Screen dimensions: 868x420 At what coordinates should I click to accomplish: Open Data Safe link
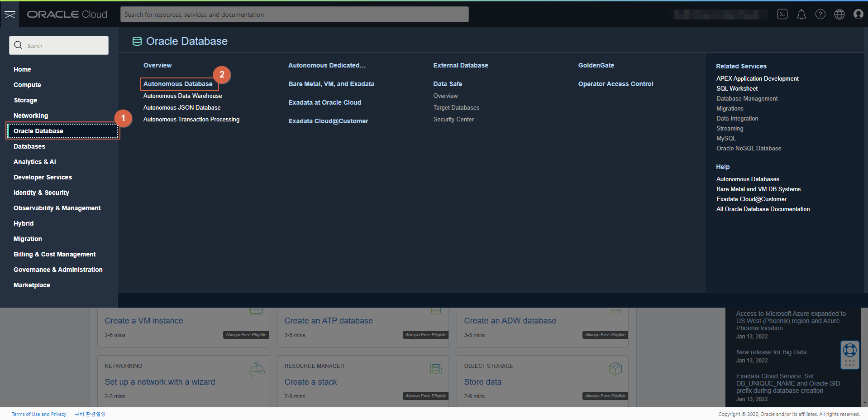pos(448,84)
